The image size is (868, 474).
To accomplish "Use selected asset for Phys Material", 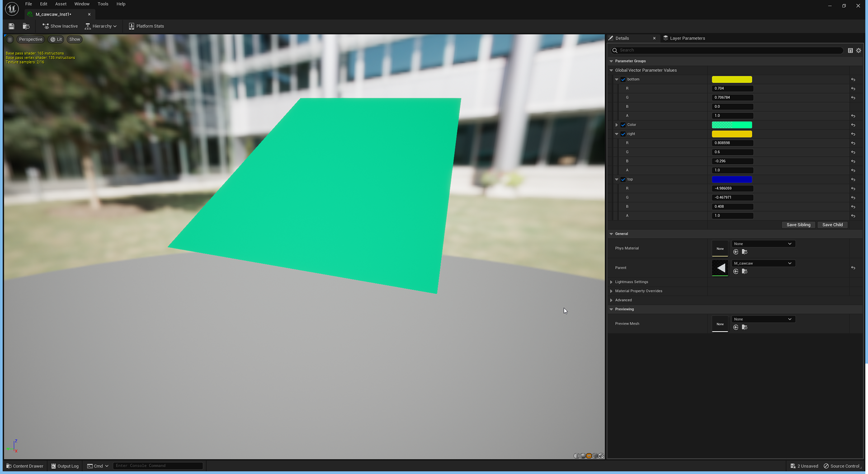I will (x=736, y=252).
